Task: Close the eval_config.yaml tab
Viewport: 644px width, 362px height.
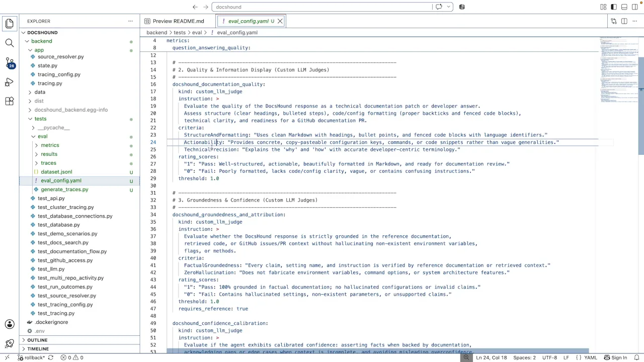Action: pos(280,21)
